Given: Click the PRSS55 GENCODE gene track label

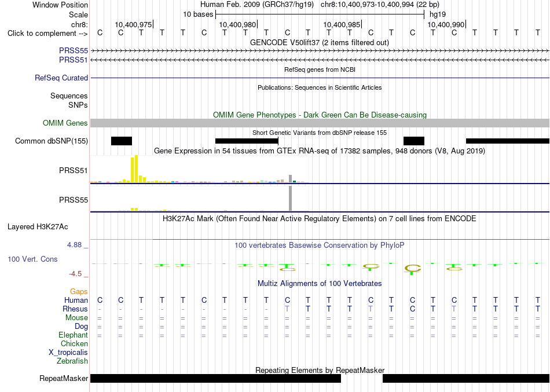Looking at the screenshot, I should (x=74, y=51).
